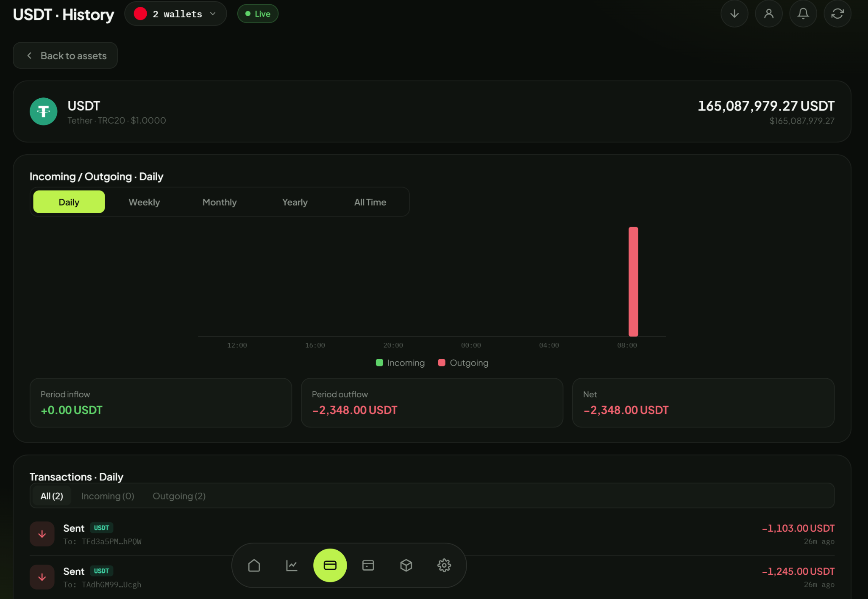Screen dimensions: 868x599
Task: Open the -1,103.00 USDT sent transaction
Action: point(432,534)
